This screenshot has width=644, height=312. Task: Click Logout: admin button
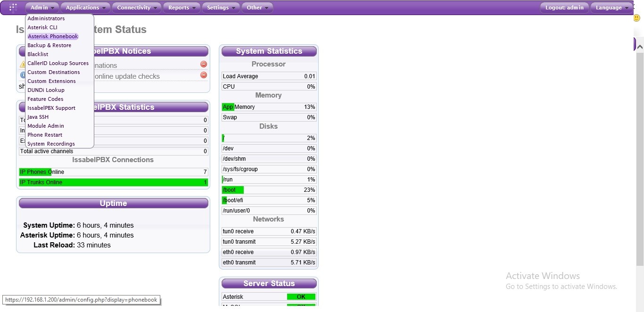pos(564,8)
